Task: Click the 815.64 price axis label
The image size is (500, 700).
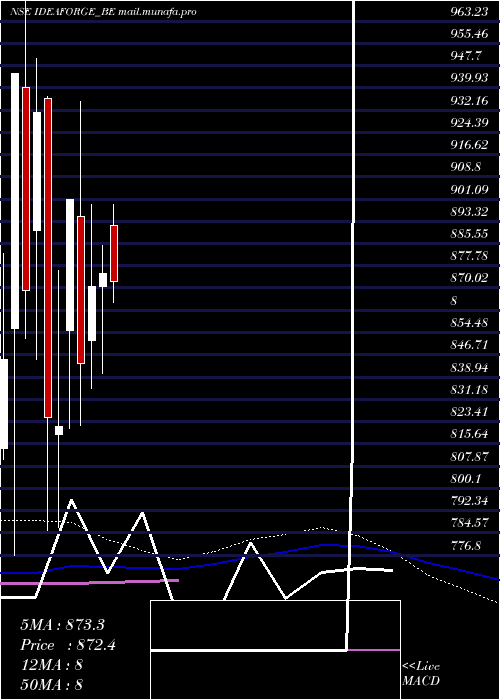Action: click(x=469, y=434)
